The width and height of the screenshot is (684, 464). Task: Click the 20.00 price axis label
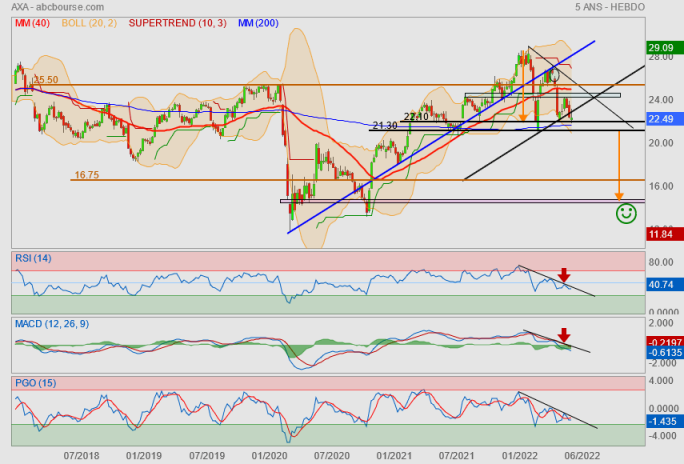661,143
